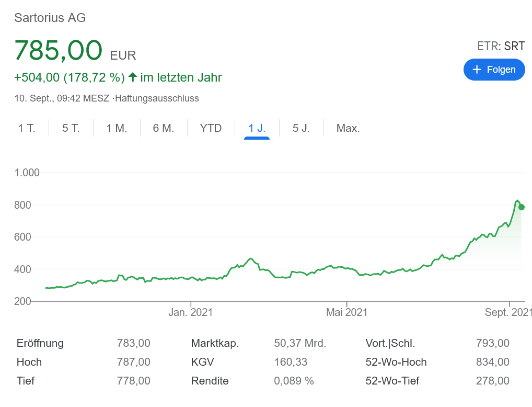Screen dimensions: 532x407
Task: Select the 1 M. time range tab
Action: [117, 128]
